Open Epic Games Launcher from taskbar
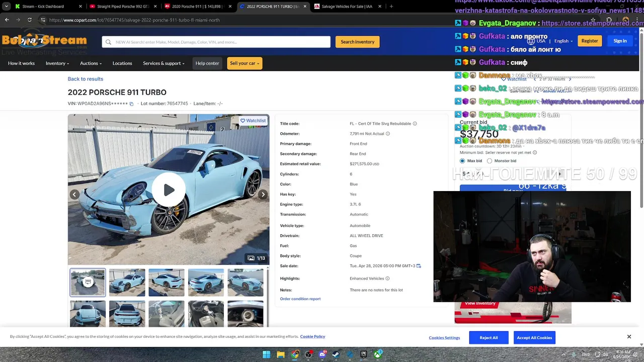The height and width of the screenshot is (362, 644). click(363, 354)
